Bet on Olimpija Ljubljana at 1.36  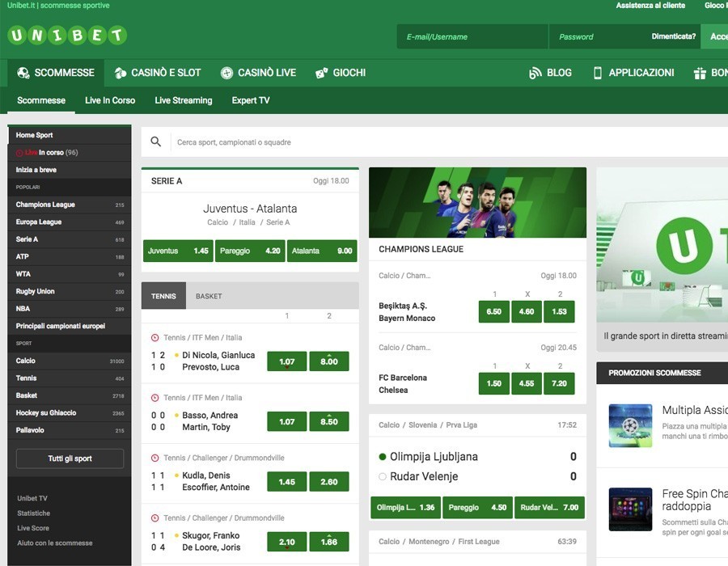(x=406, y=508)
